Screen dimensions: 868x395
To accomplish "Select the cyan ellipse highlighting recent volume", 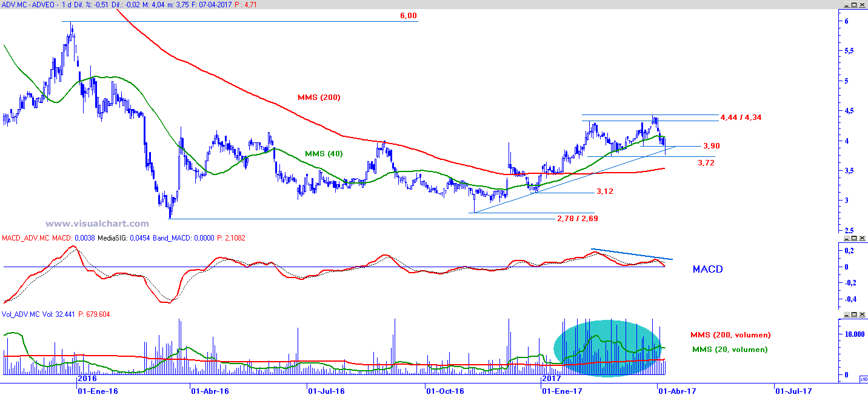I will pyautogui.click(x=608, y=348).
